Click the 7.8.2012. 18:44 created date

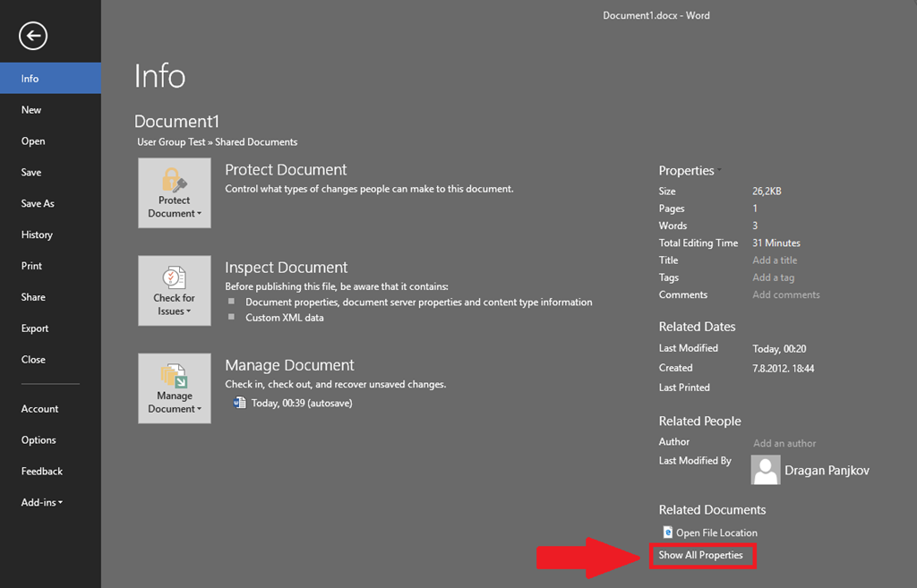[783, 368]
